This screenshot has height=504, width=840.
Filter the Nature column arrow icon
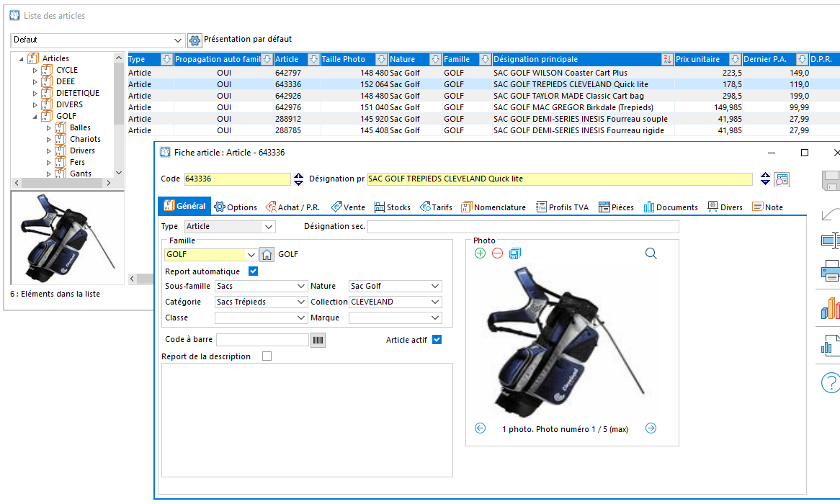click(435, 60)
